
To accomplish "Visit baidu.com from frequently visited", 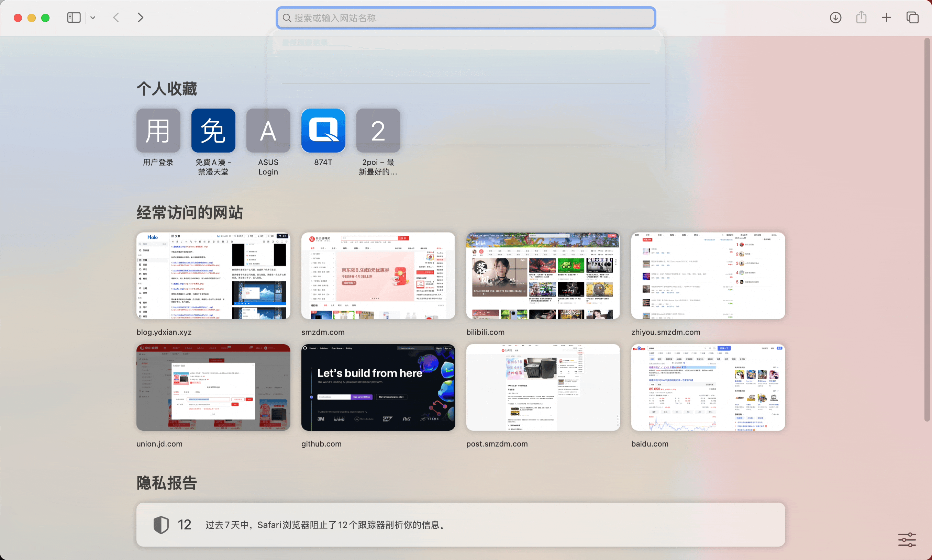I will point(708,387).
